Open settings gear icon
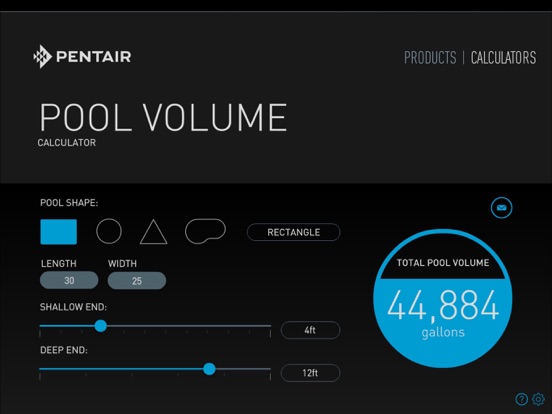552x414 pixels. [538, 399]
